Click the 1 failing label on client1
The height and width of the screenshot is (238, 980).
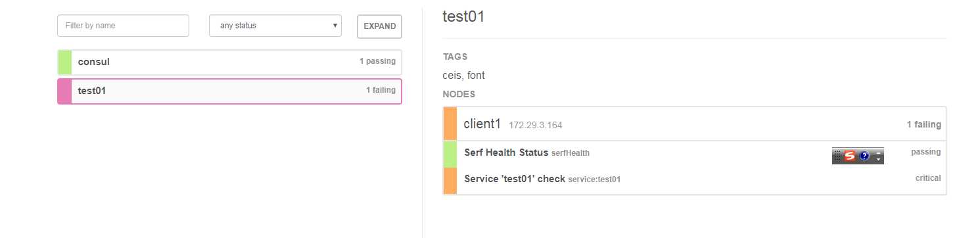(x=923, y=124)
